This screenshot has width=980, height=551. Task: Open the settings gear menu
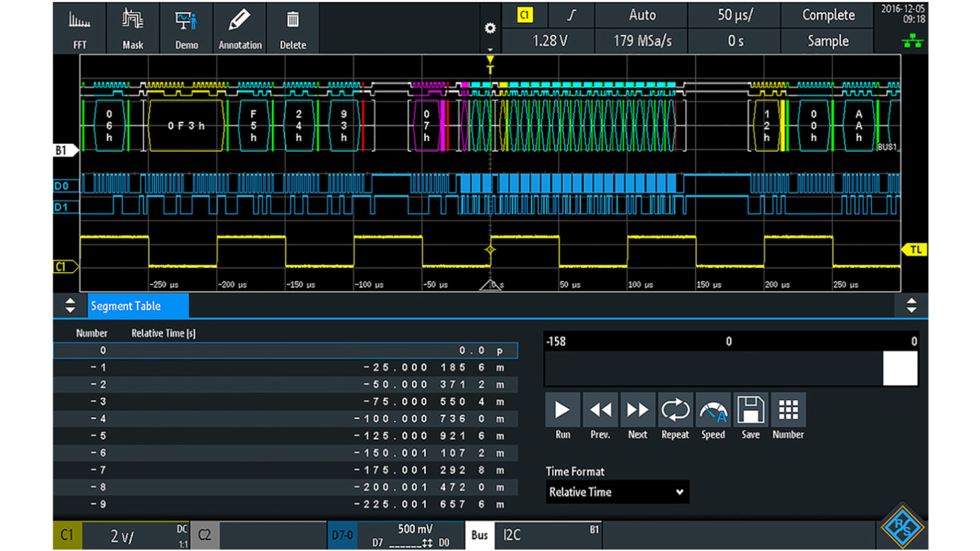tap(490, 28)
